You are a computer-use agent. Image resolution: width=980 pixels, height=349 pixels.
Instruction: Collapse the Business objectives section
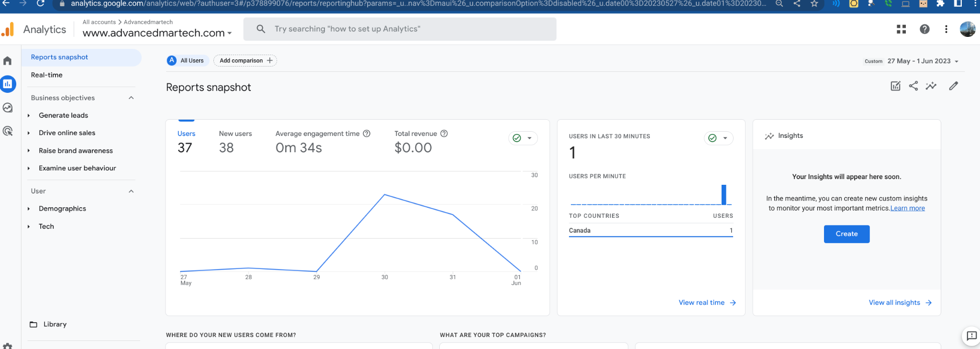tap(131, 98)
